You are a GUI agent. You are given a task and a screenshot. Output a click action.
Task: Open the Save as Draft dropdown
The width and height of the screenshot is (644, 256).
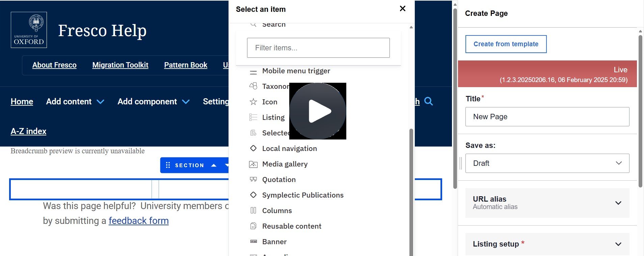[547, 163]
